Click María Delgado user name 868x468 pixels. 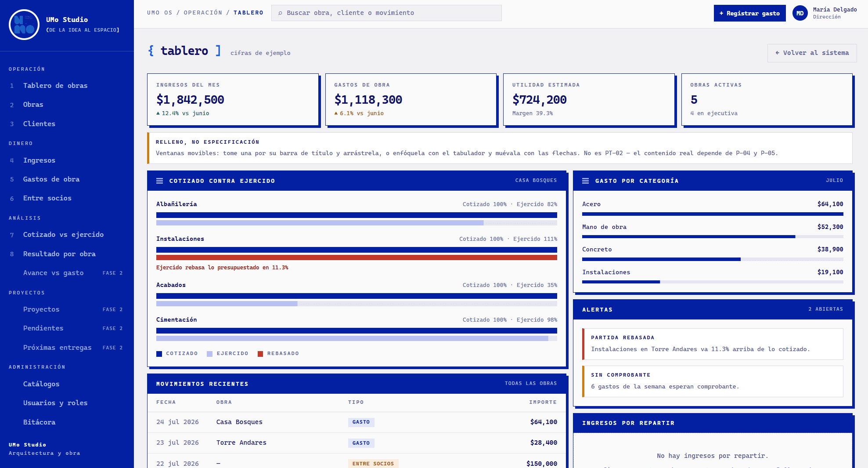[x=835, y=10]
